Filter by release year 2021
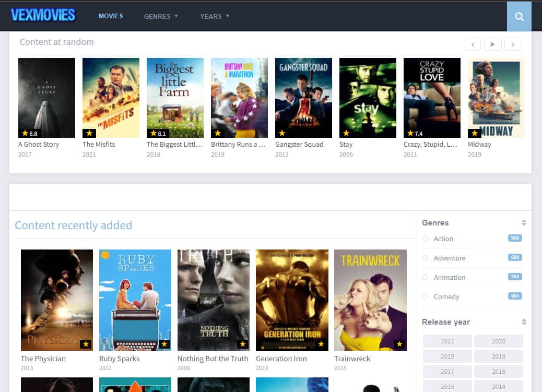The width and height of the screenshot is (542, 392). click(447, 341)
